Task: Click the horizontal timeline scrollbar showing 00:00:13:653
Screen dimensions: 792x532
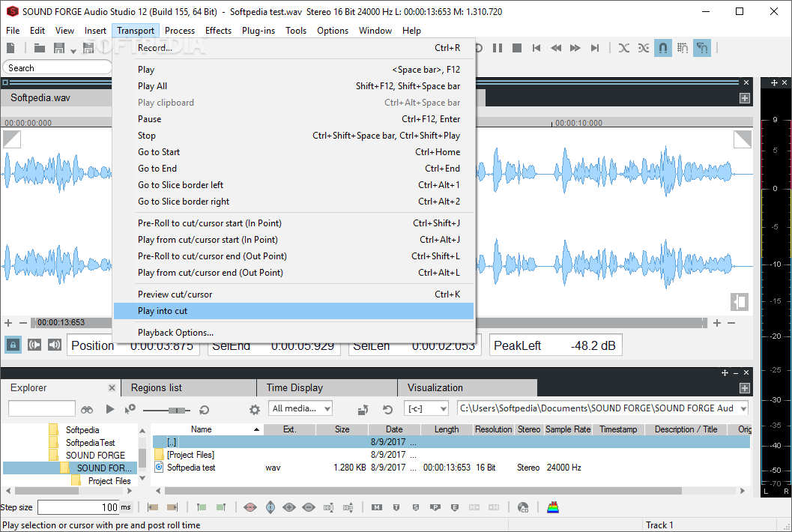Action: pyautogui.click(x=369, y=322)
